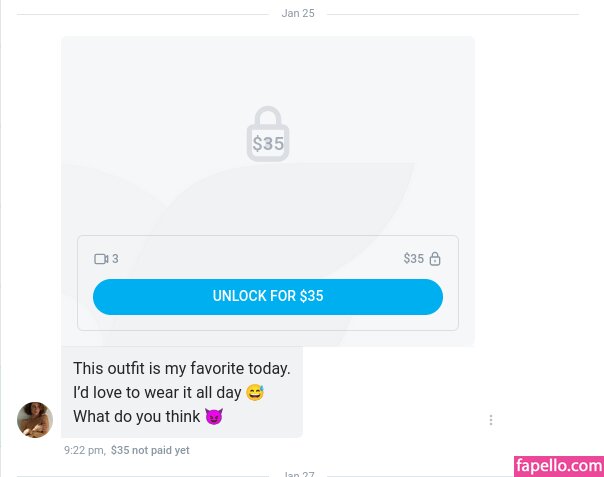Click the $35 amount inside the big padlock
604x477 pixels.
(x=268, y=144)
